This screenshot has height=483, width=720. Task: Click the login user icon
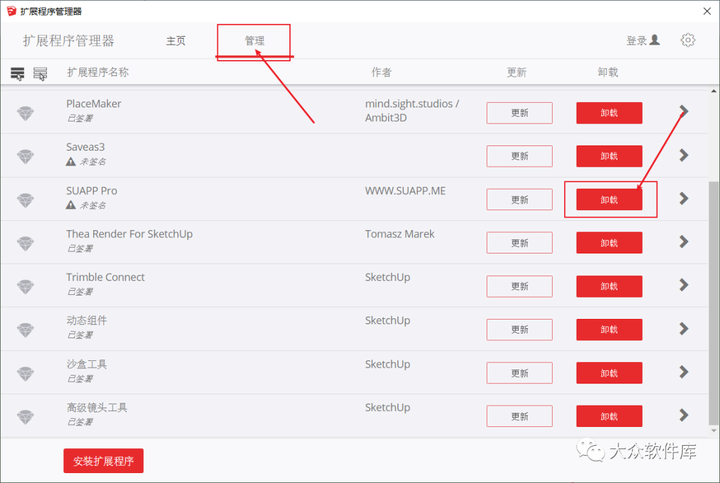(x=655, y=40)
